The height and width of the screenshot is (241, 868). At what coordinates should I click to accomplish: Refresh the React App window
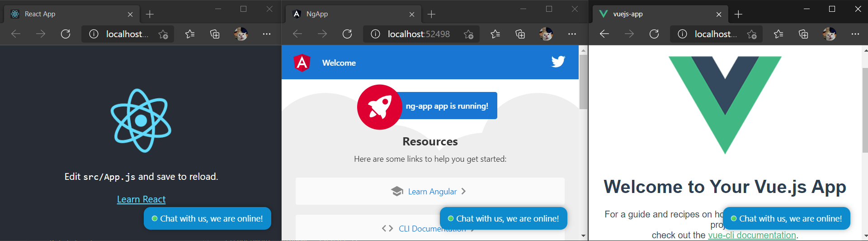pos(66,34)
